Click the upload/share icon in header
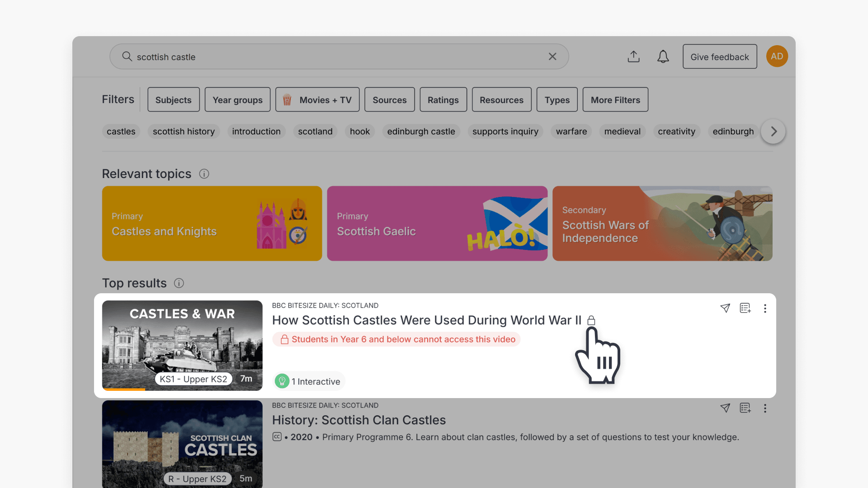The image size is (868, 488). tap(633, 56)
